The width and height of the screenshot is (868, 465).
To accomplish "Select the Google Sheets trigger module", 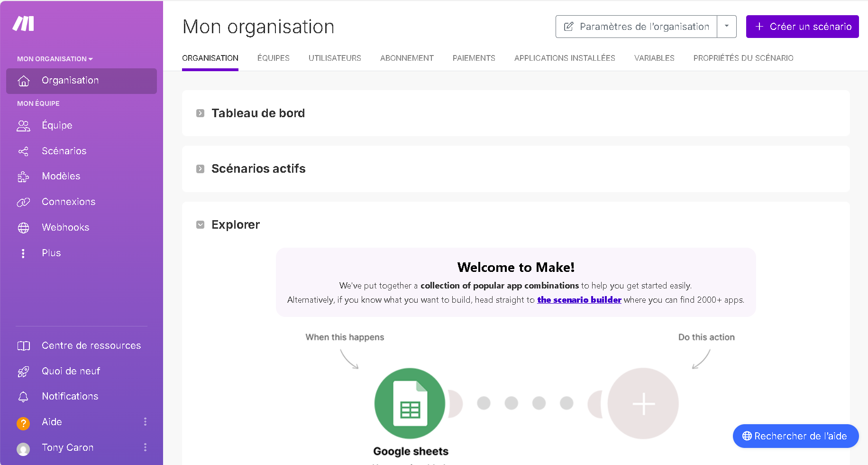I will click(x=410, y=403).
